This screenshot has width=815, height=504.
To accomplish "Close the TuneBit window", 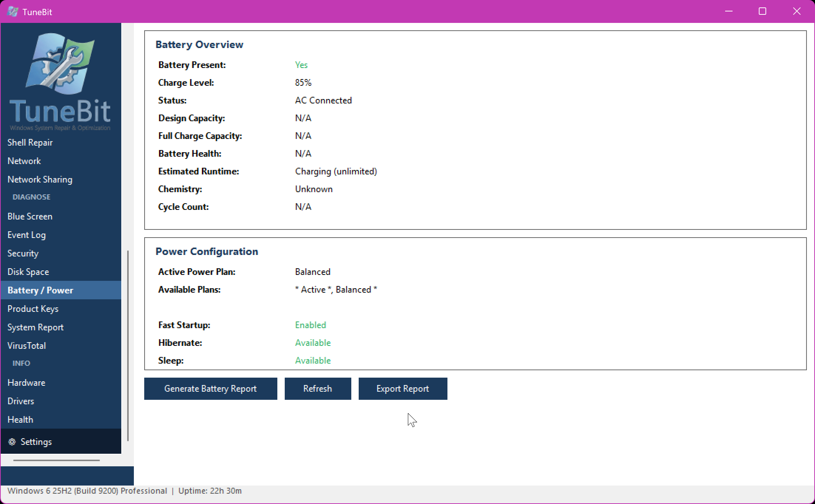I will tap(797, 11).
